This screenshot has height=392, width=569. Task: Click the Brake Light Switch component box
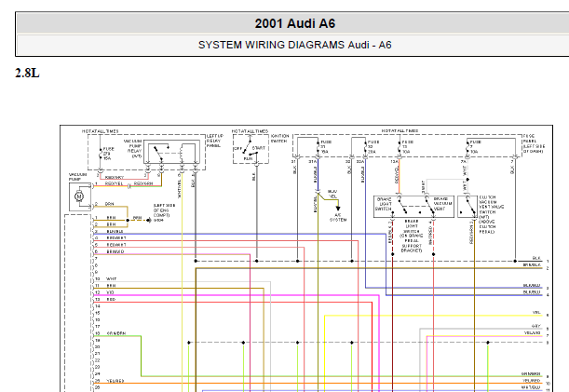[413, 207]
